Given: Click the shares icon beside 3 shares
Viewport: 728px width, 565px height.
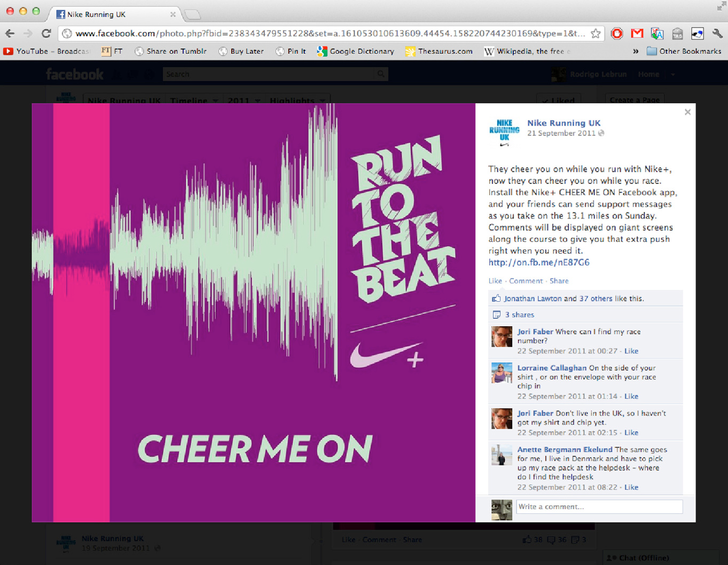Looking at the screenshot, I should (496, 315).
